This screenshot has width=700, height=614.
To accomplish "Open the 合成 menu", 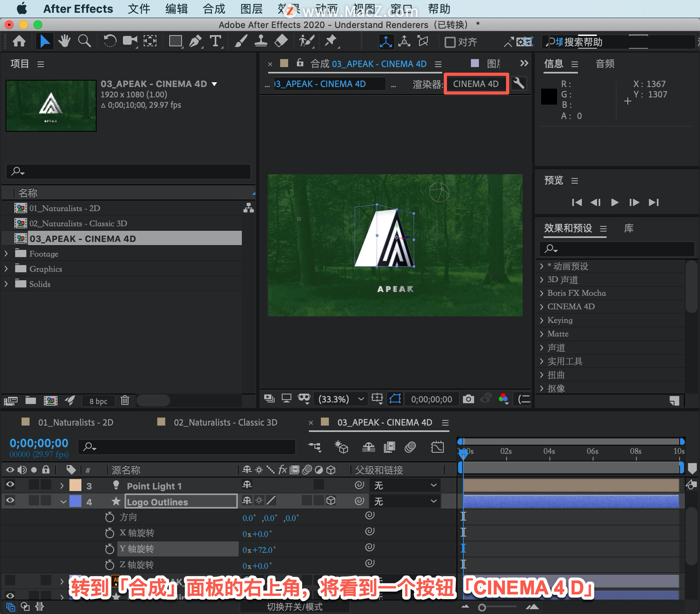I will click(214, 9).
